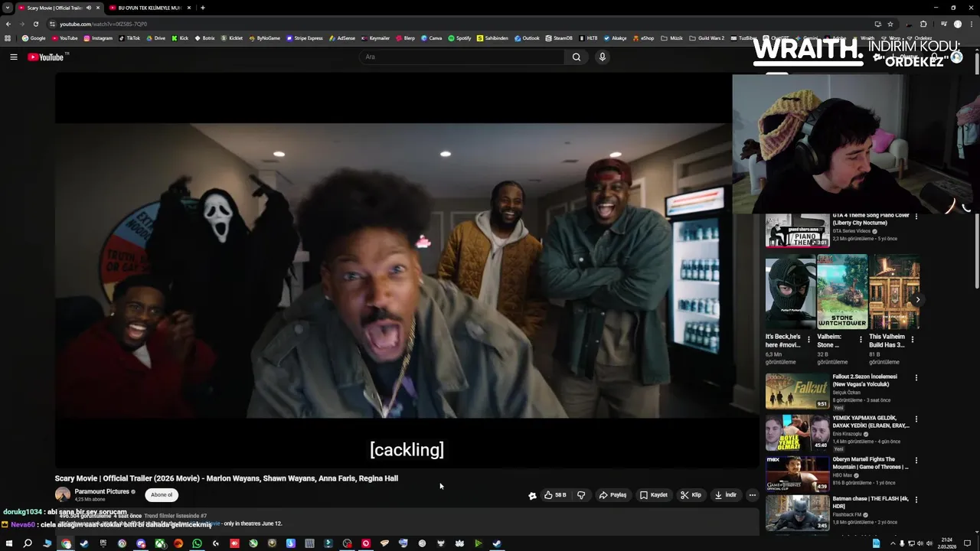Expand the Guild Wars 2 bookmarks folder
The width and height of the screenshot is (980, 551).
(x=707, y=38)
